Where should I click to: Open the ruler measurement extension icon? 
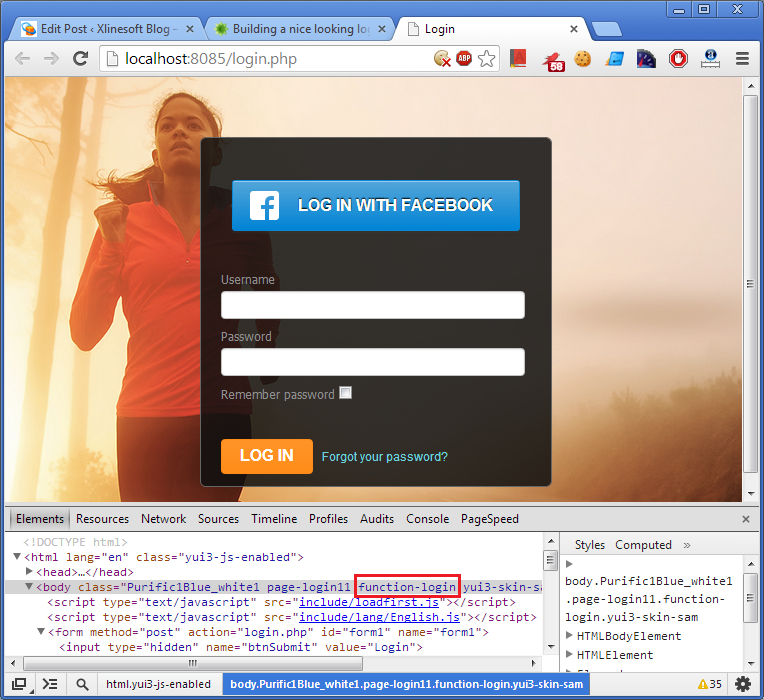pyautogui.click(x=710, y=59)
